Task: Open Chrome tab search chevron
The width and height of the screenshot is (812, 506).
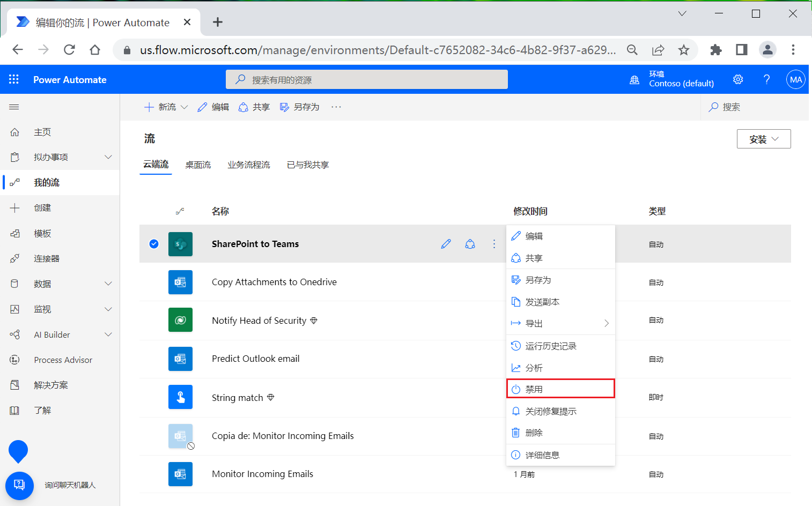Action: [x=682, y=13]
